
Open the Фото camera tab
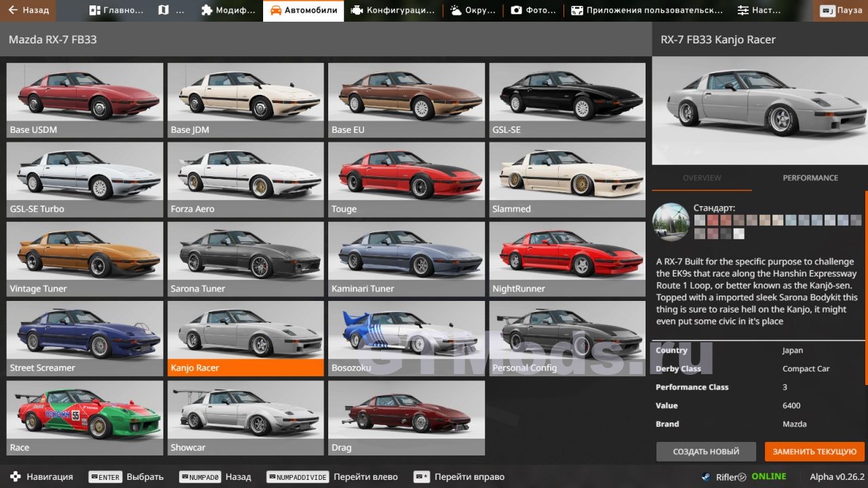(x=533, y=10)
